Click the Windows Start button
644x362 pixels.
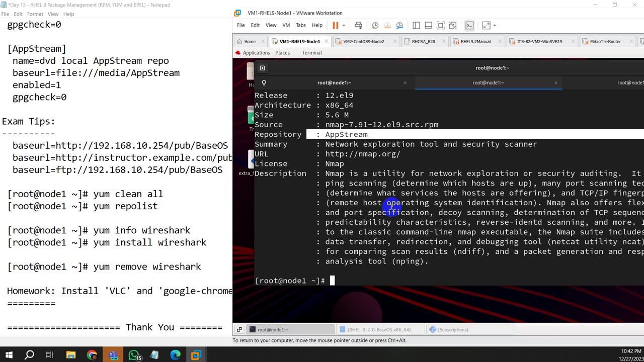tap(9, 355)
